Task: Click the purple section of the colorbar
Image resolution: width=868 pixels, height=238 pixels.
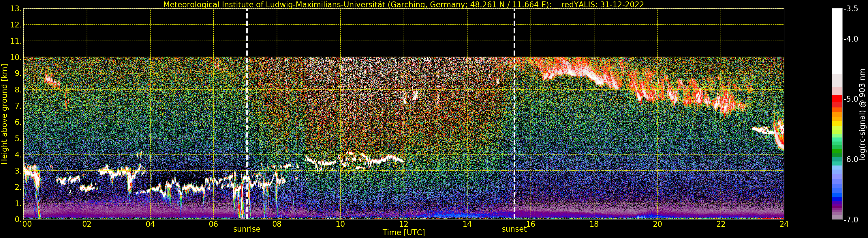Action: [x=837, y=206]
